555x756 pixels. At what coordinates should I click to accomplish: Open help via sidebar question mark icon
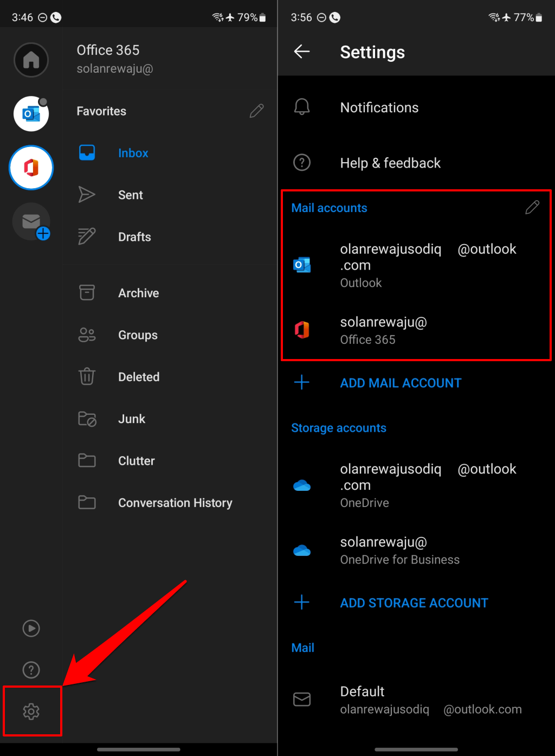coord(31,670)
